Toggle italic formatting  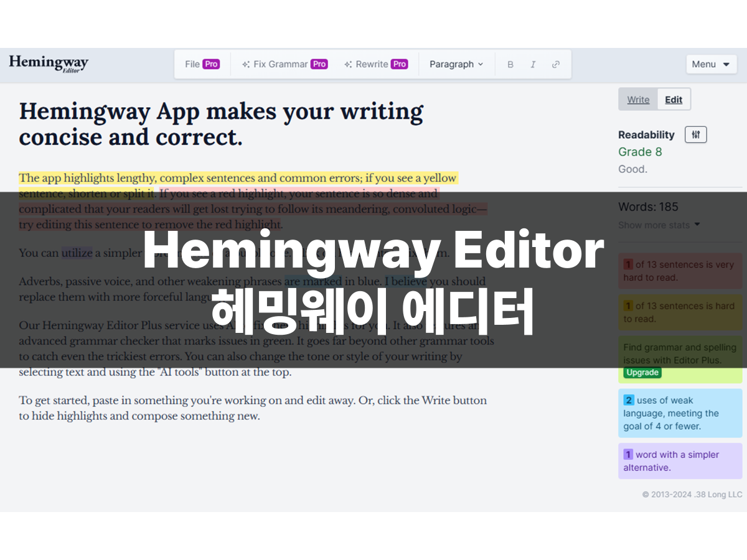click(x=533, y=64)
